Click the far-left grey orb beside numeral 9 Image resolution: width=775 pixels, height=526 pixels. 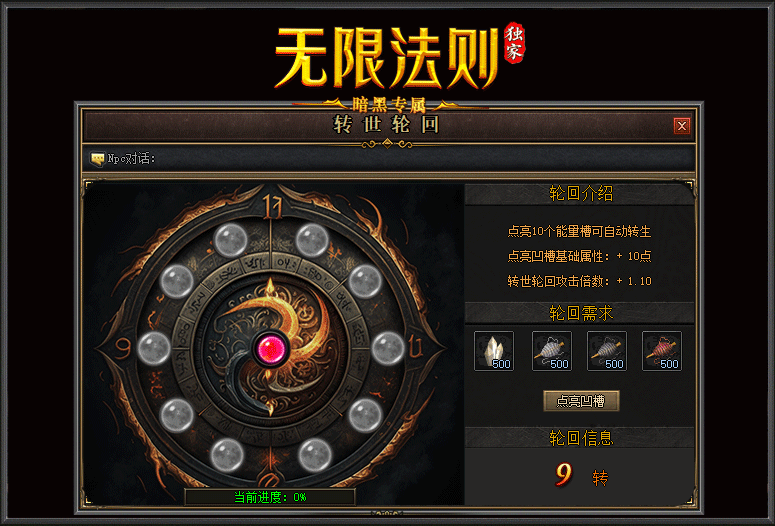[x=154, y=348]
